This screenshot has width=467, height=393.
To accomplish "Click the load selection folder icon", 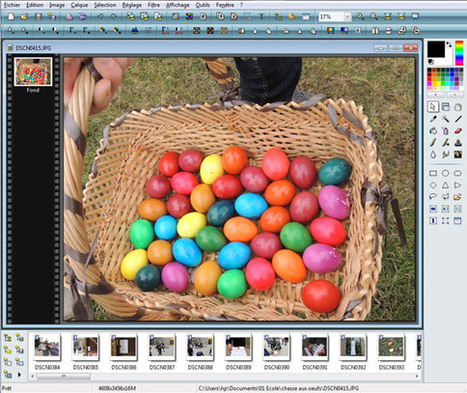I will pos(458,197).
